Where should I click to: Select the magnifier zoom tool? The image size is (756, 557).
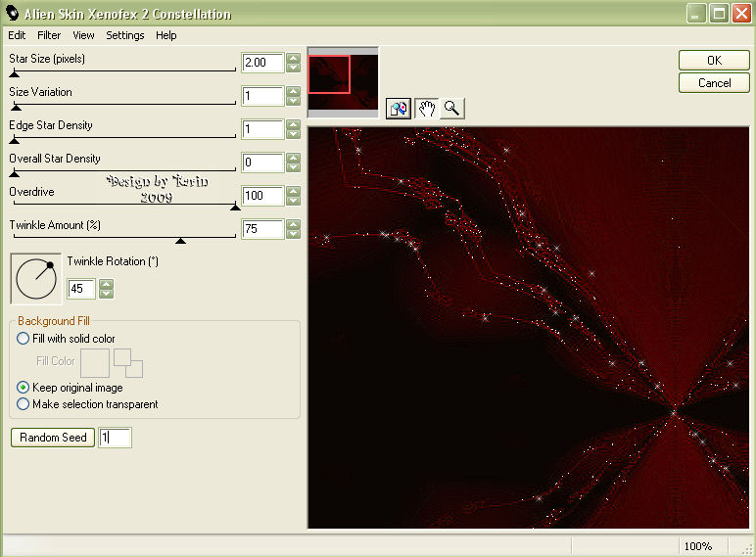tap(451, 109)
